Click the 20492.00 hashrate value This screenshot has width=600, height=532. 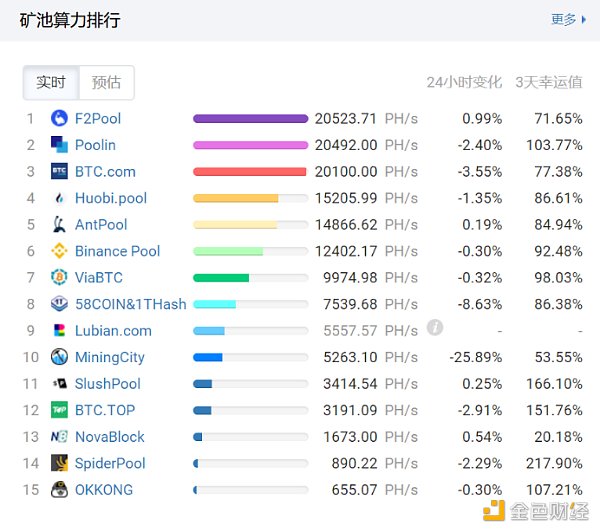pyautogui.click(x=346, y=145)
